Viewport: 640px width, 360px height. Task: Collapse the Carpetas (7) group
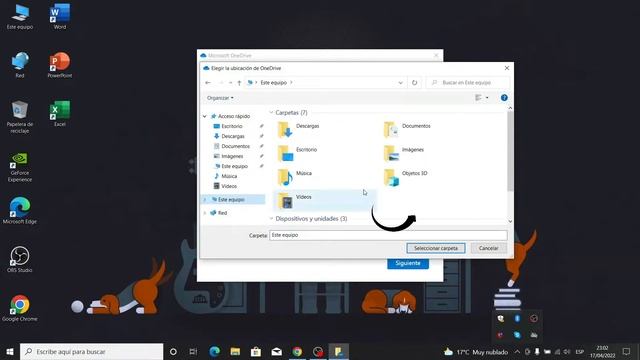coord(271,112)
